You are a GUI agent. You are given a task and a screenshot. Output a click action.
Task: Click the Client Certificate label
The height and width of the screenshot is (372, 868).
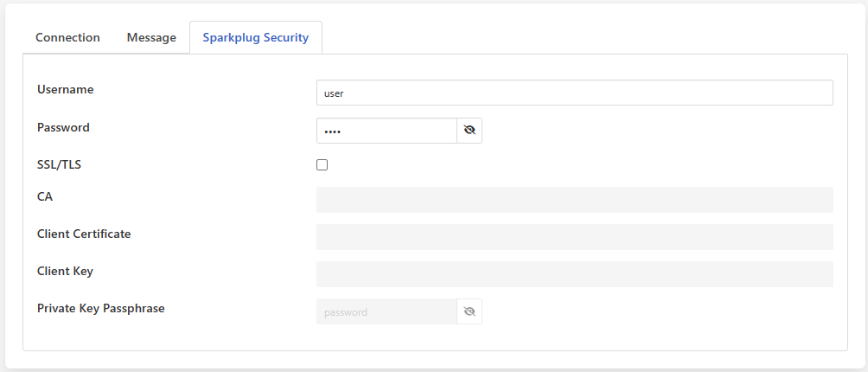click(x=84, y=234)
